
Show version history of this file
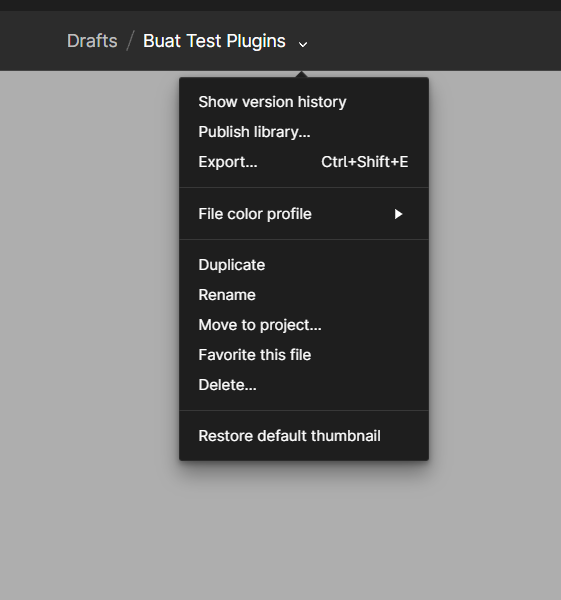point(304,102)
